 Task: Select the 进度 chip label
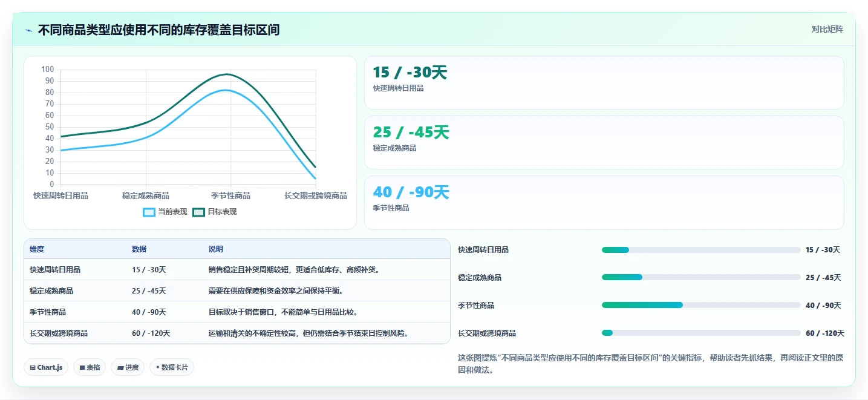click(x=132, y=367)
